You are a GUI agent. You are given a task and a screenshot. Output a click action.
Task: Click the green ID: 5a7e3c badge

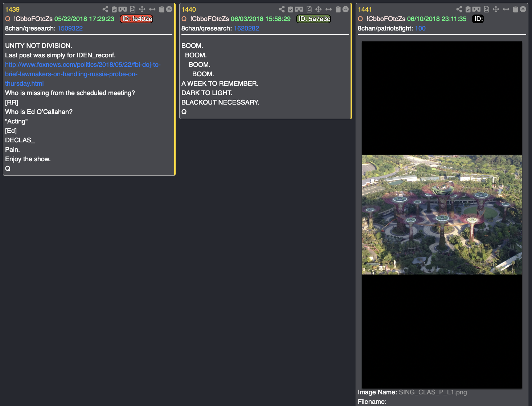pyautogui.click(x=314, y=19)
